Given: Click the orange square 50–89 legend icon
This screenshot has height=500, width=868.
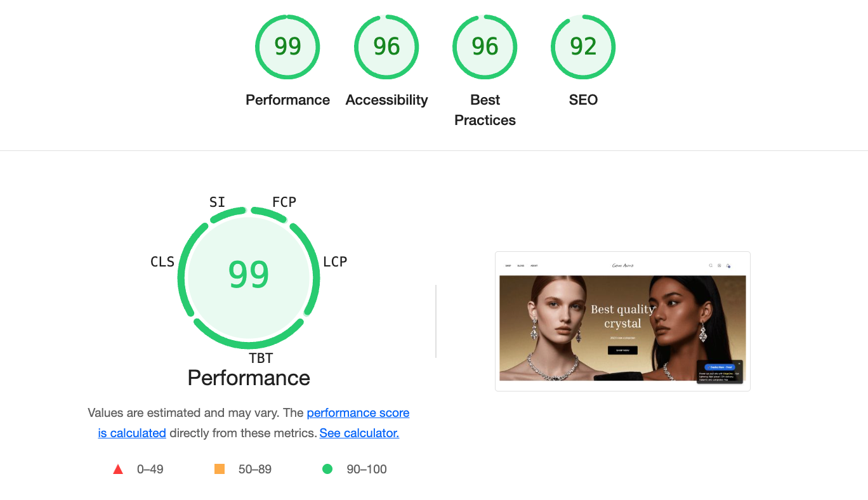Looking at the screenshot, I should pos(220,470).
